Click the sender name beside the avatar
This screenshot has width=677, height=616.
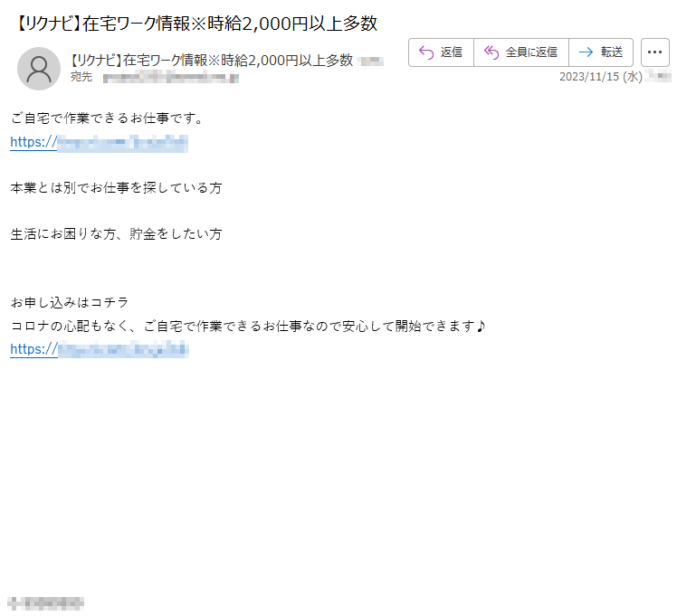pyautogui.click(x=211, y=61)
